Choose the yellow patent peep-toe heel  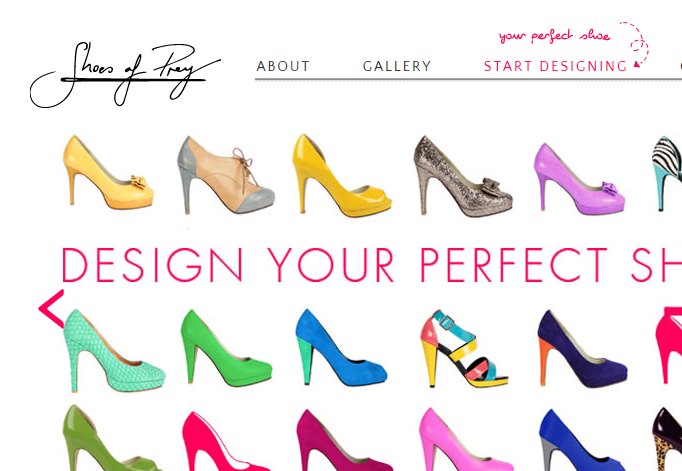pos(342,175)
